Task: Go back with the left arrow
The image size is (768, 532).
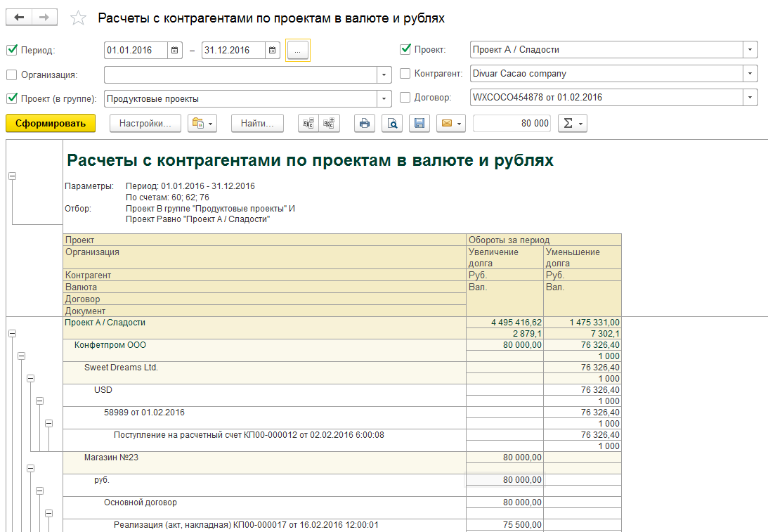Action: point(19,18)
